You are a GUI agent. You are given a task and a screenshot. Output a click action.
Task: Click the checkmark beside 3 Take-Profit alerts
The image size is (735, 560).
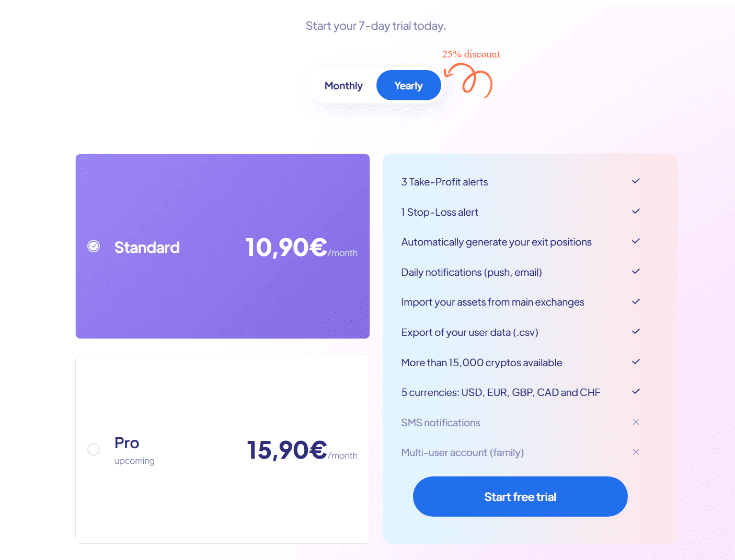point(636,181)
